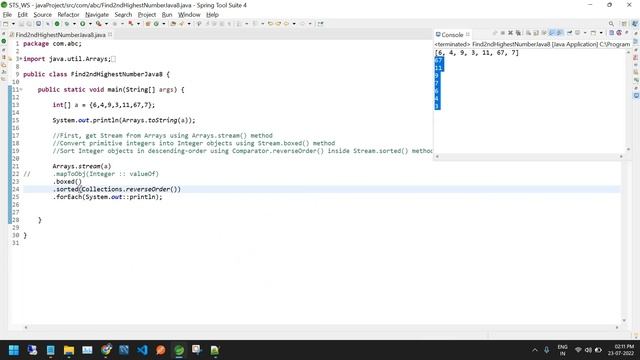Click the green Boot Dashboard relaunch icon
This screenshot has height=360, width=640.
pos(57,24)
